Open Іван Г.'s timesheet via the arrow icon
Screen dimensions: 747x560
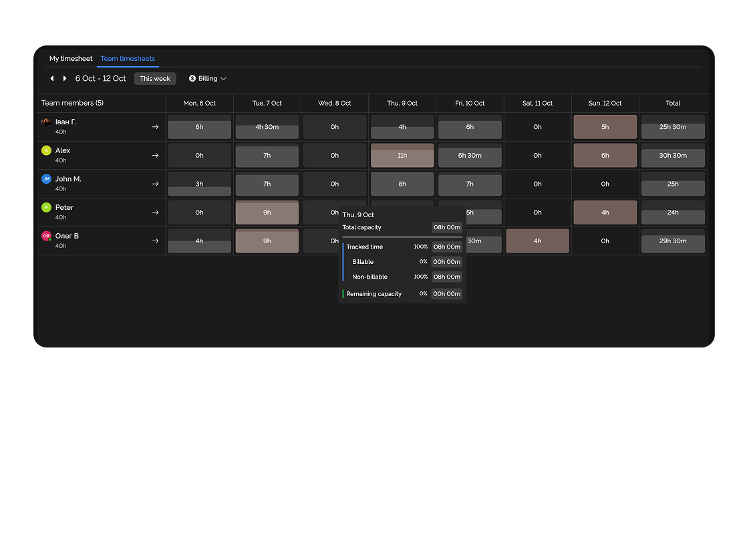pos(155,126)
